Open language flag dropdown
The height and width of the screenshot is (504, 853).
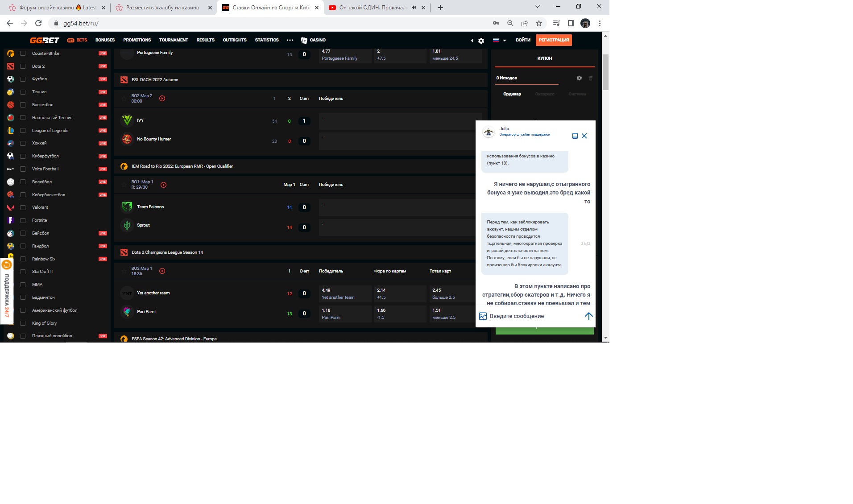499,40
